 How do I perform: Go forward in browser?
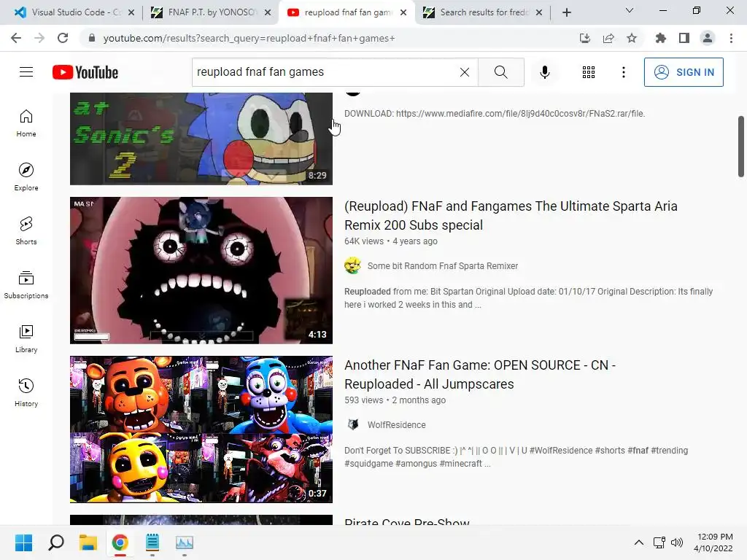(39, 38)
